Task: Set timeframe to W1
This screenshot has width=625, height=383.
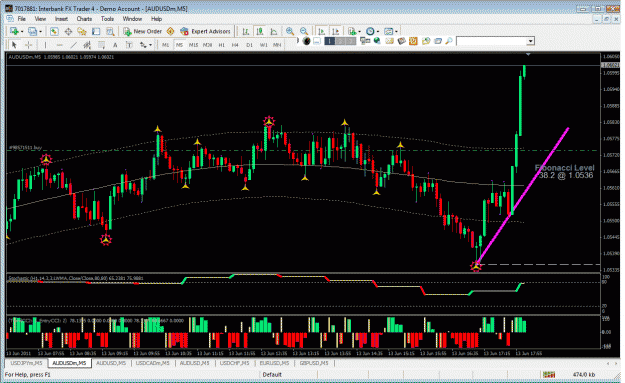Action: tap(263, 45)
